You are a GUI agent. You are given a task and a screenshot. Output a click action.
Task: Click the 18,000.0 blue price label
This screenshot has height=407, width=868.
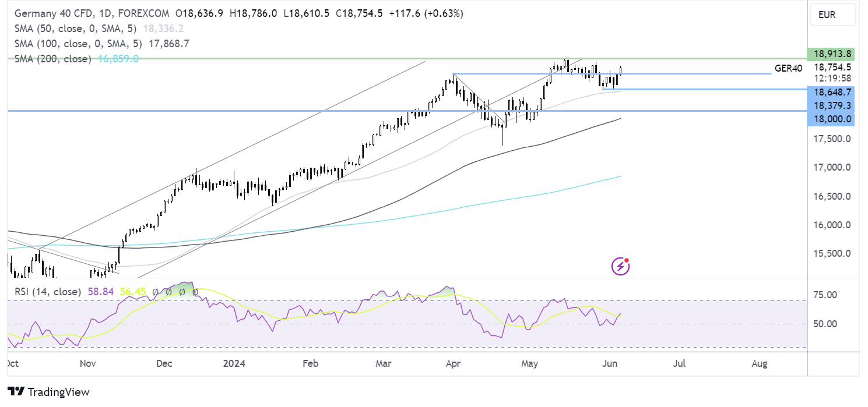point(831,119)
